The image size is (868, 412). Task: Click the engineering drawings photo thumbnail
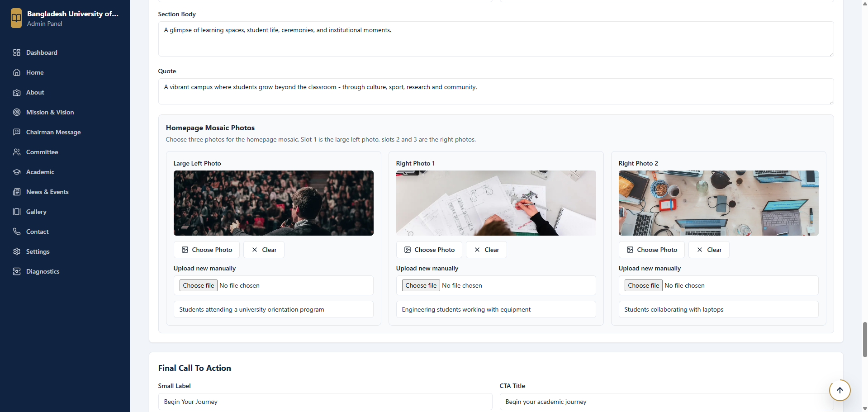496,203
